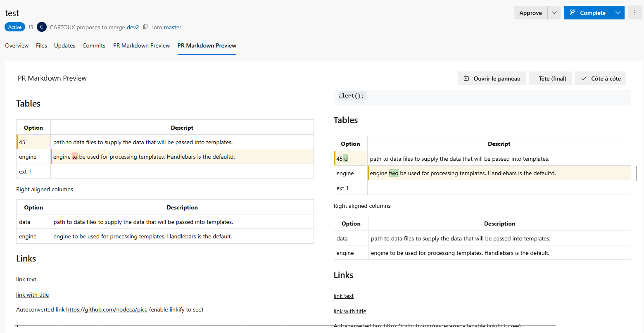Click 'link with title' in the left pane
The image size is (644, 333).
click(x=32, y=295)
